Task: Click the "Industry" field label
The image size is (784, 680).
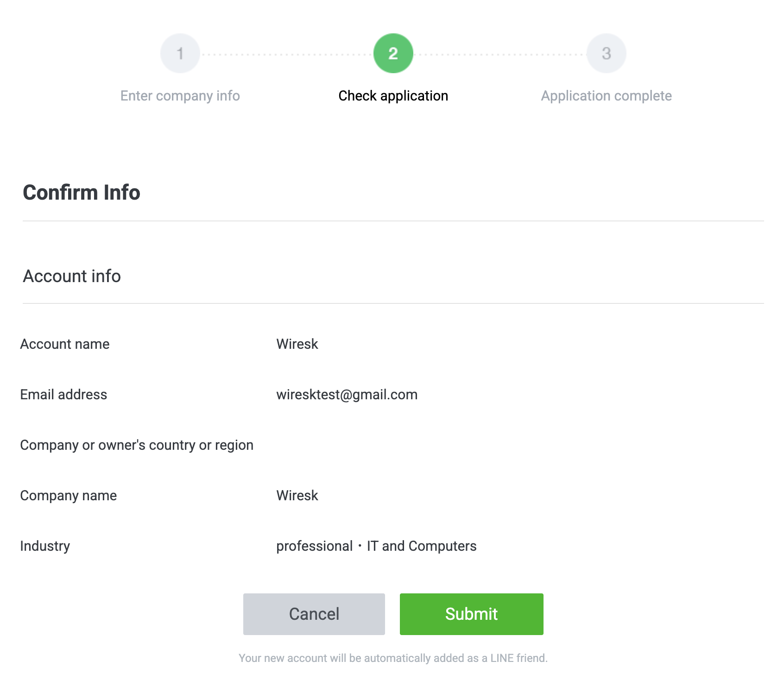Action: point(45,546)
